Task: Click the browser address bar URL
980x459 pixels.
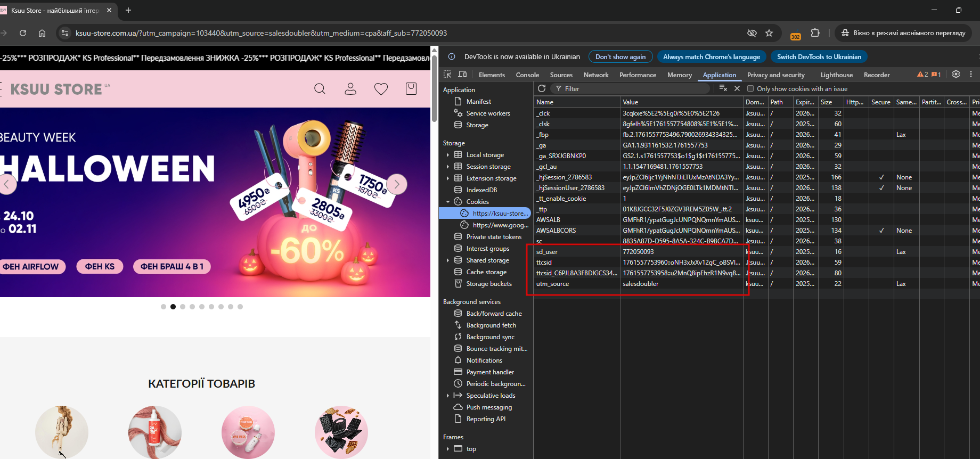Action: click(x=261, y=33)
